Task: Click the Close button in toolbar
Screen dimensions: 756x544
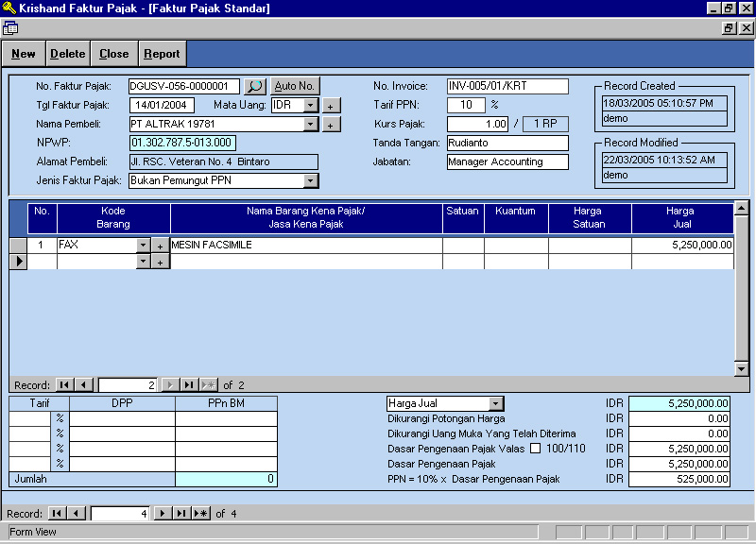Action: pyautogui.click(x=114, y=54)
